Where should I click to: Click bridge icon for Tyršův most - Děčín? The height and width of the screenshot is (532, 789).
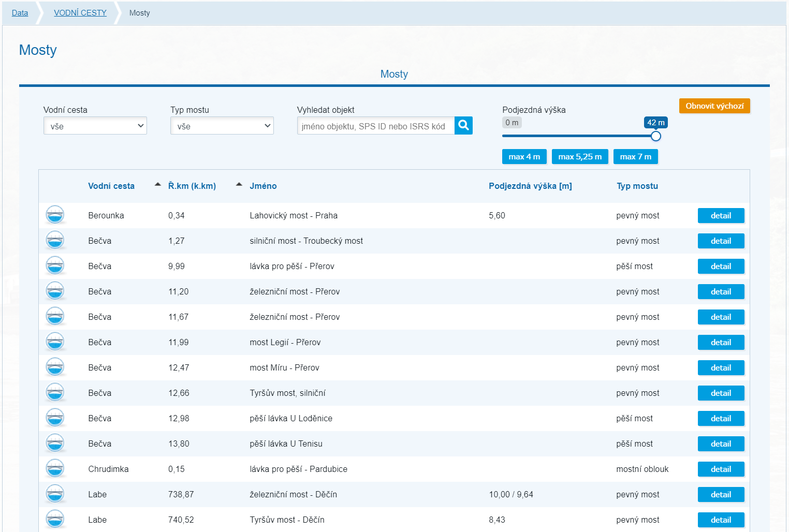pos(55,519)
